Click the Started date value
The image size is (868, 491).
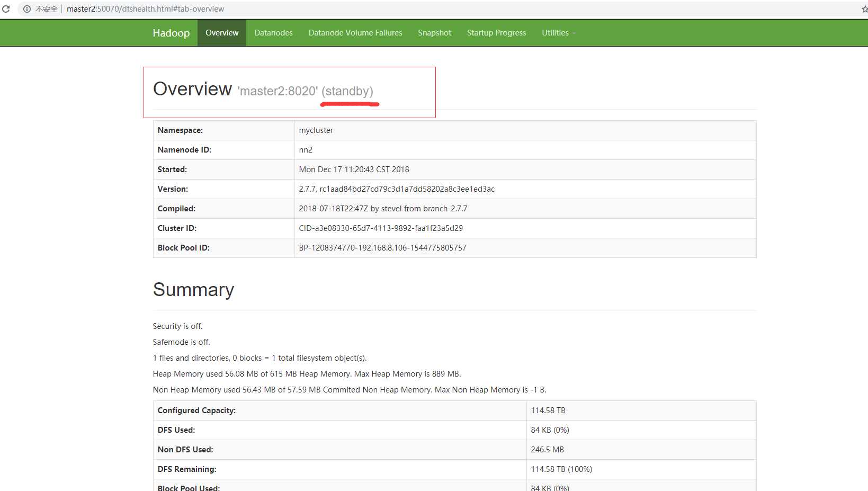click(354, 169)
